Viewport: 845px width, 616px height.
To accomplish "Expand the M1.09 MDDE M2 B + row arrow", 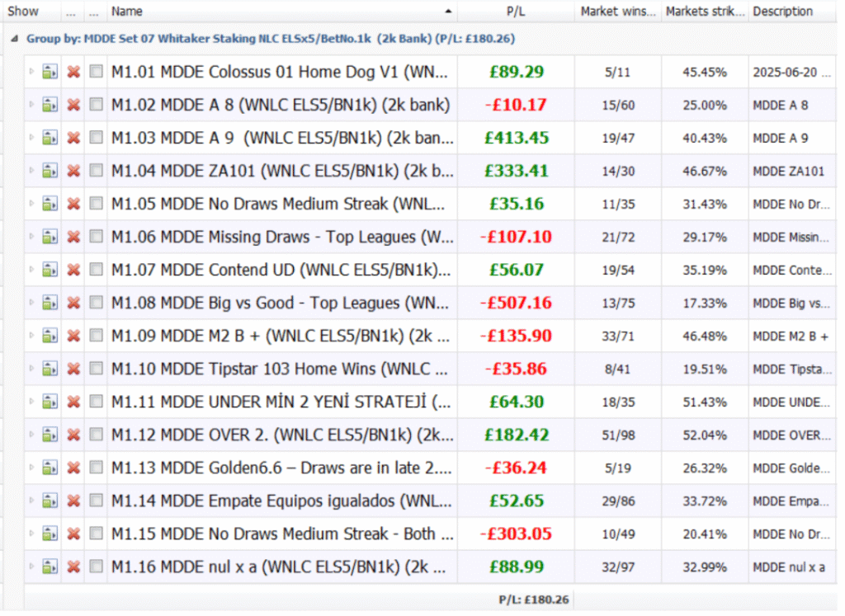I will pos(32,336).
